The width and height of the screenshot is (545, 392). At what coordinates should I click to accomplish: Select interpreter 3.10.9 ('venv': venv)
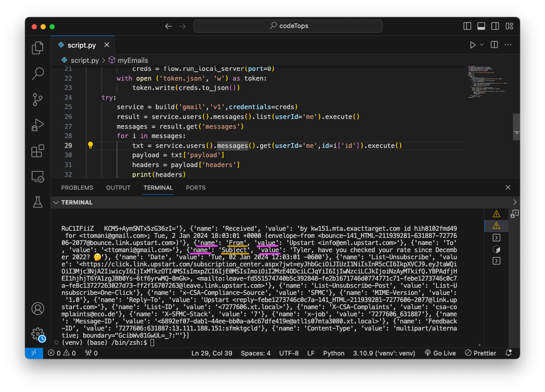coord(384,353)
